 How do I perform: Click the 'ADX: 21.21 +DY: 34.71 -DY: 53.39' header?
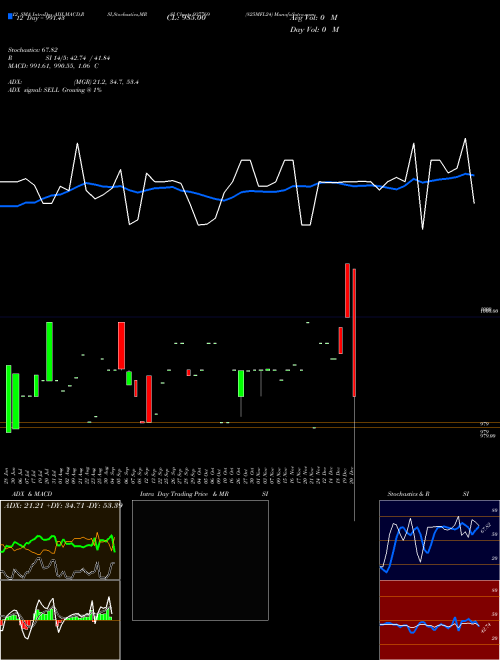coord(63,505)
